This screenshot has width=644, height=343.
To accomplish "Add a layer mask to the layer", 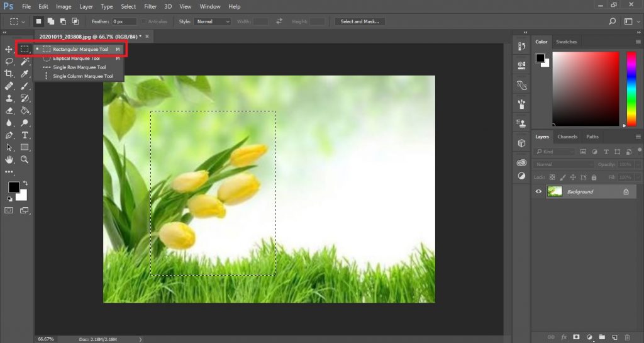I will 576,337.
